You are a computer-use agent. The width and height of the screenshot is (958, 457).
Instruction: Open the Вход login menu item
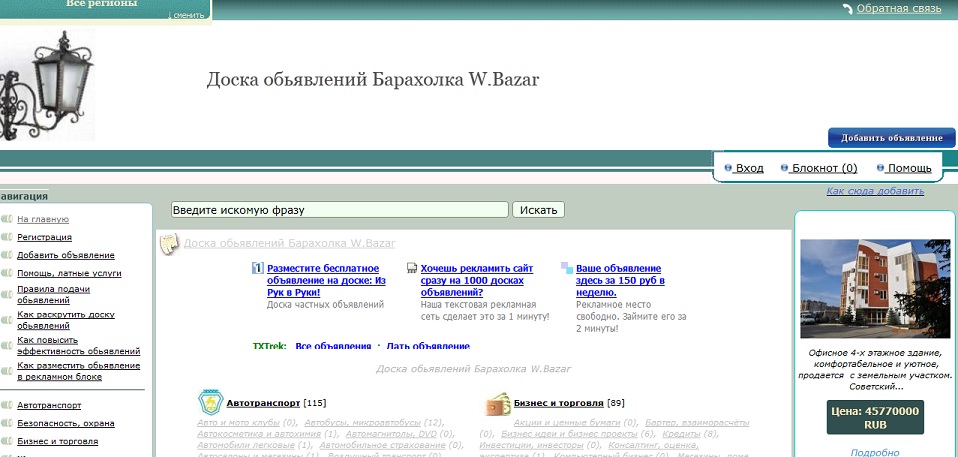pos(749,168)
